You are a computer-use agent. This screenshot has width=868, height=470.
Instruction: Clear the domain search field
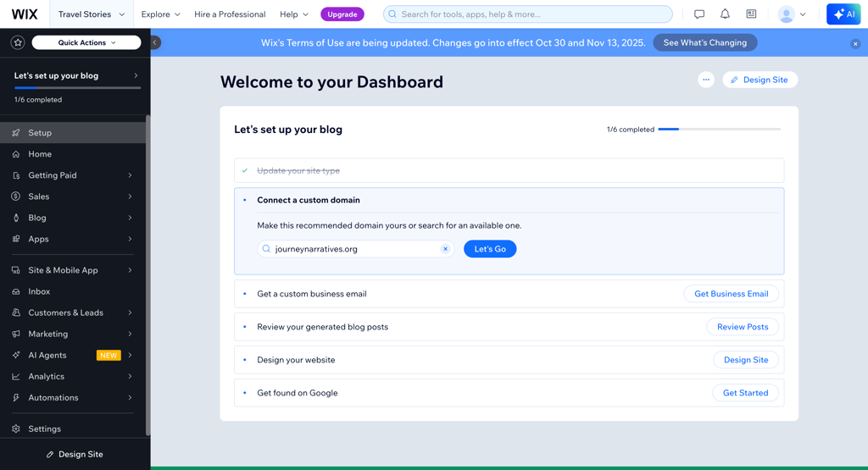[x=445, y=249]
